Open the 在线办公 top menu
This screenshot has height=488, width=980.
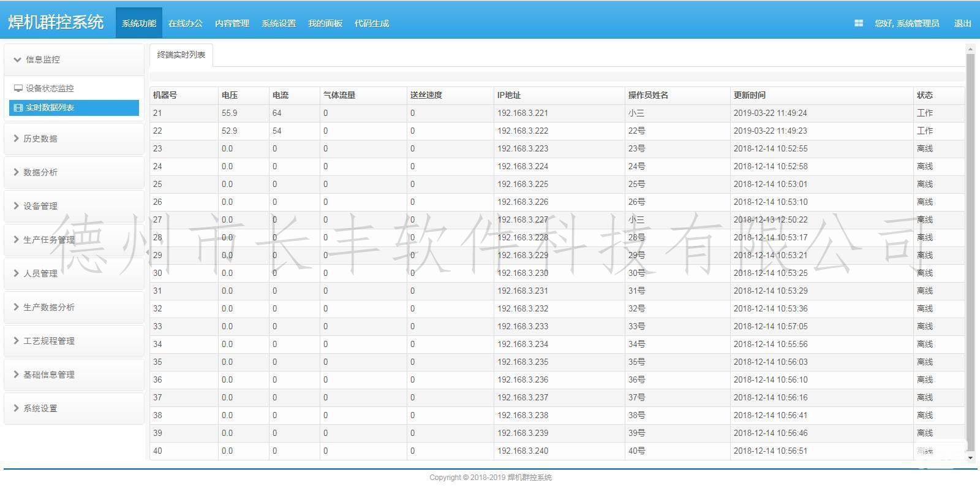(x=185, y=23)
